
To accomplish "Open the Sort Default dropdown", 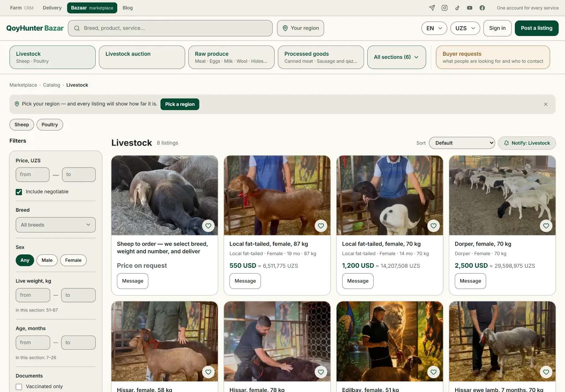I will (x=462, y=143).
